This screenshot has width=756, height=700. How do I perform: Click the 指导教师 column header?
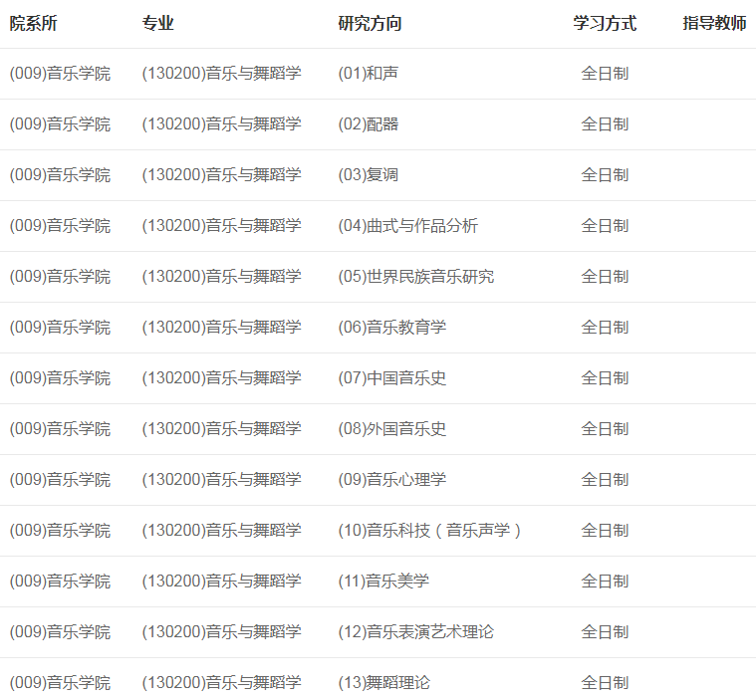[714, 24]
